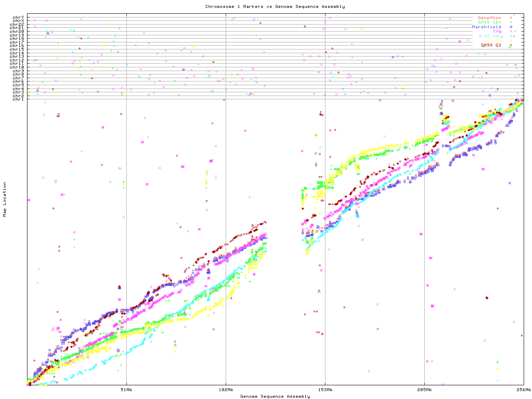
Task: Click the 205Mb x-axis tick label
Action: click(x=424, y=390)
